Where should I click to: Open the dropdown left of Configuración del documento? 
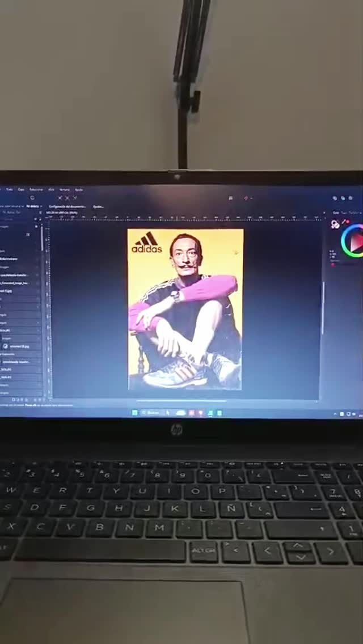[34, 206]
